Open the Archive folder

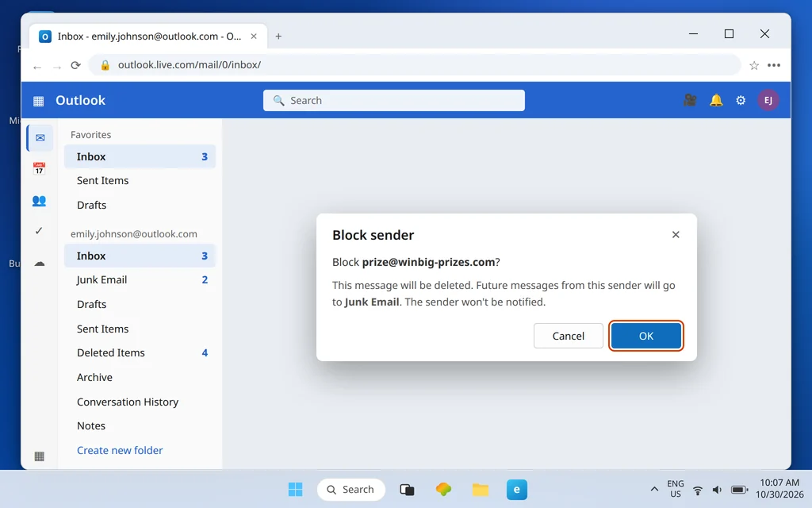[x=140, y=377]
